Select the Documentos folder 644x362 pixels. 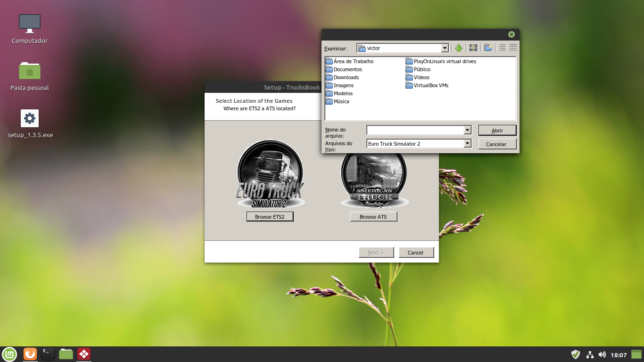click(344, 69)
